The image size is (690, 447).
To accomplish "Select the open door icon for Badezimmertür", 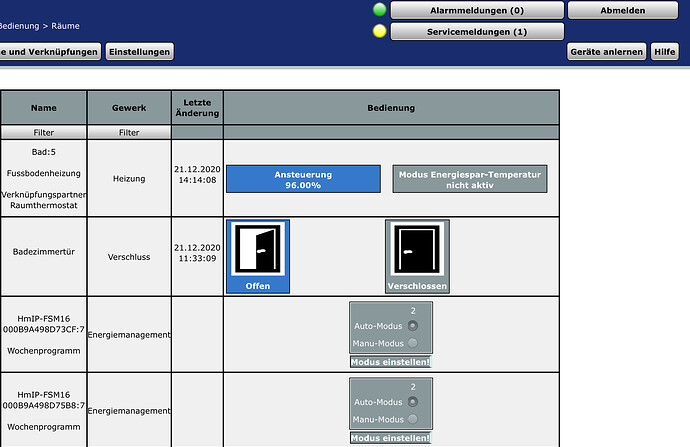I will [x=258, y=256].
